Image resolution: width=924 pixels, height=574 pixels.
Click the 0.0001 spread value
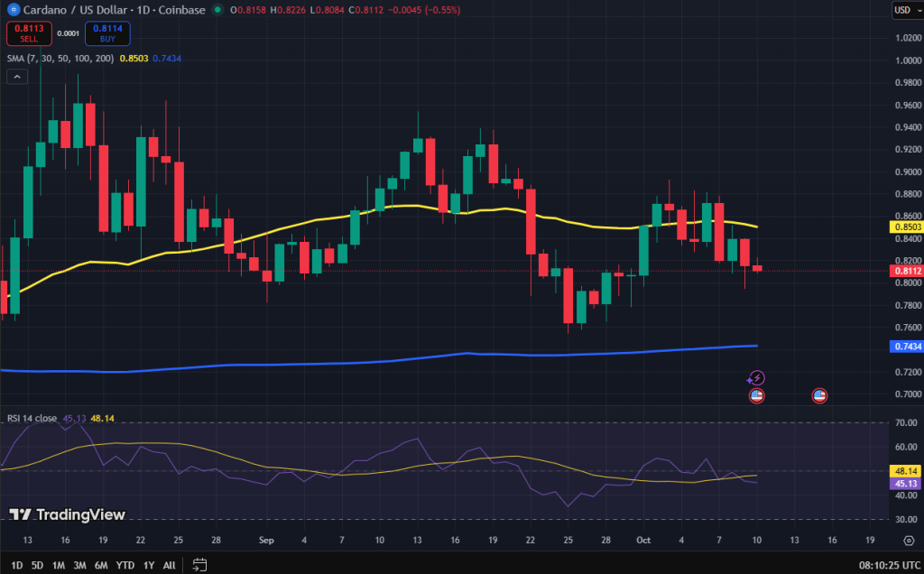pos(69,33)
